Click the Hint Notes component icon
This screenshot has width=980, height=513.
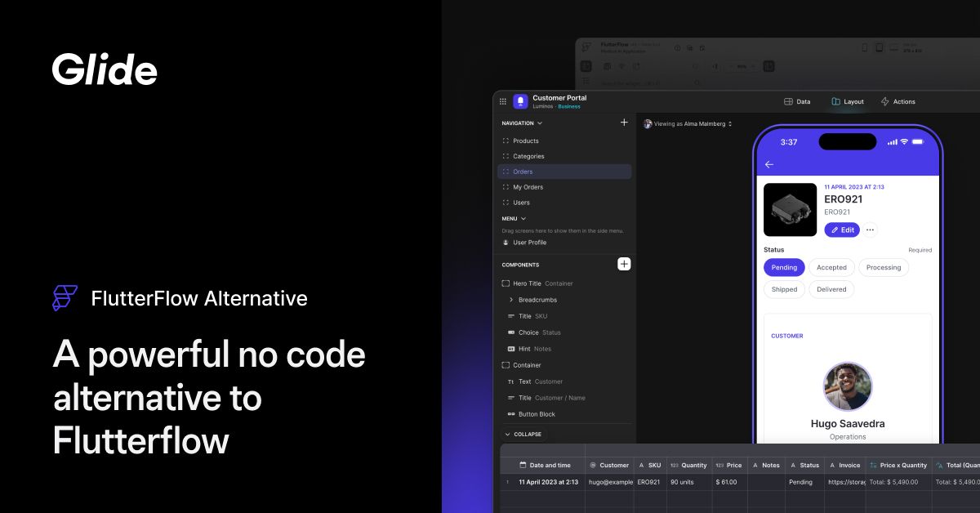511,349
